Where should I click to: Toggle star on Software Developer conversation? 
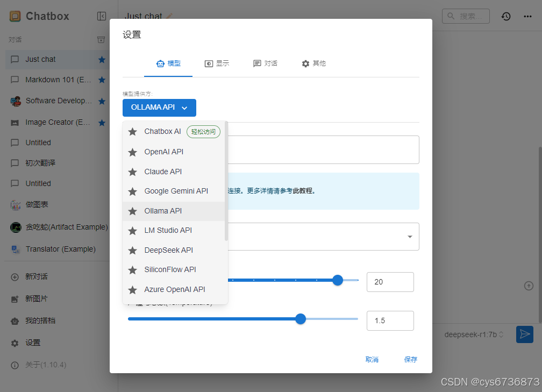pyautogui.click(x=102, y=101)
